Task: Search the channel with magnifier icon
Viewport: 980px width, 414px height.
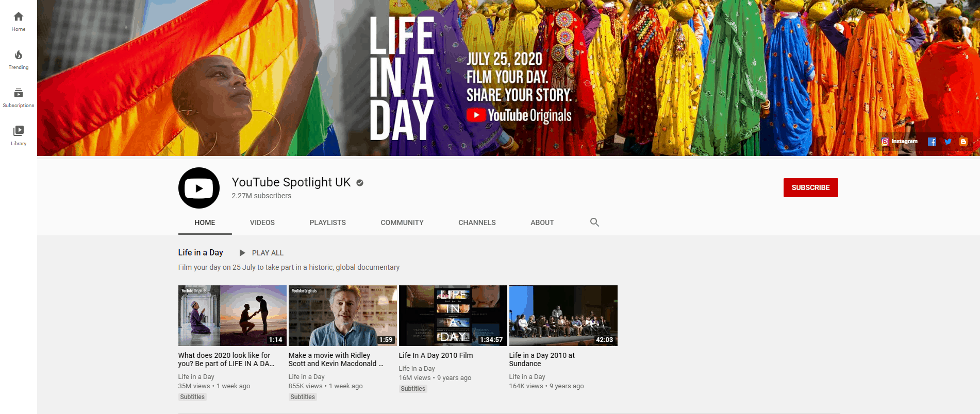Action: click(x=594, y=222)
